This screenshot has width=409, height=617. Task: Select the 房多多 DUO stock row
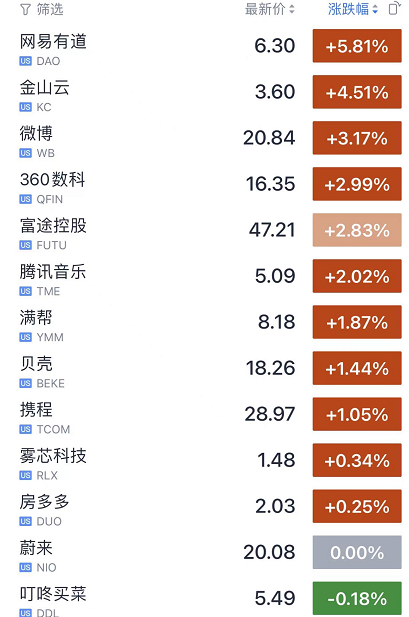[204, 506]
